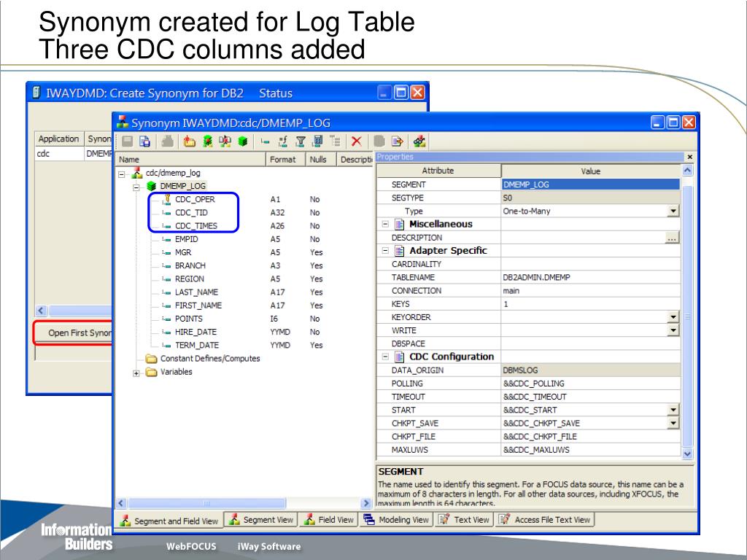Screen dimensions: 747x560
Task: Open the WRITE property dropdown
Action: [673, 331]
